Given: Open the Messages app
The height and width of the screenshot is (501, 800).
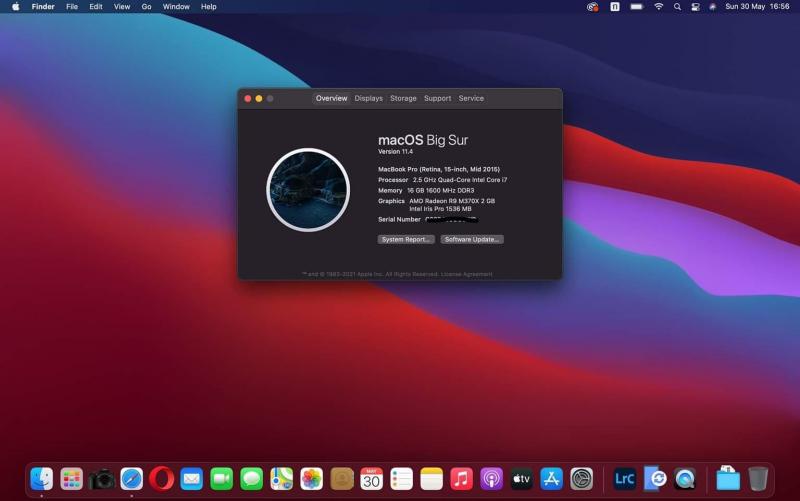Looking at the screenshot, I should [252, 479].
